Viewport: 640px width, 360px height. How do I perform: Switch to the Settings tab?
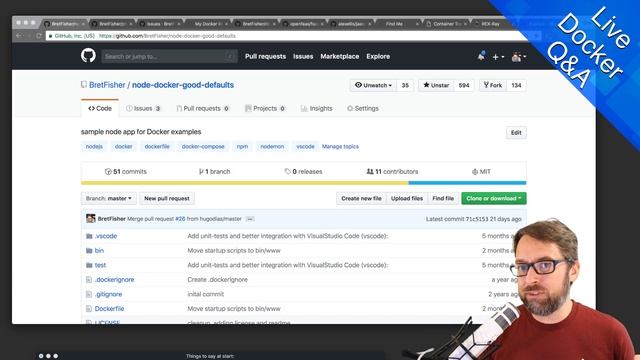tap(363, 108)
